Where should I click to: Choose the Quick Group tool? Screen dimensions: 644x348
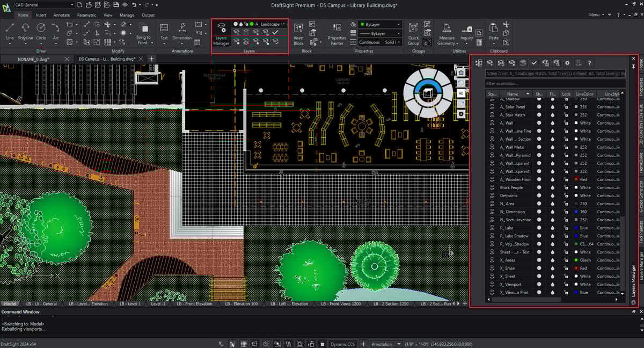[413, 32]
